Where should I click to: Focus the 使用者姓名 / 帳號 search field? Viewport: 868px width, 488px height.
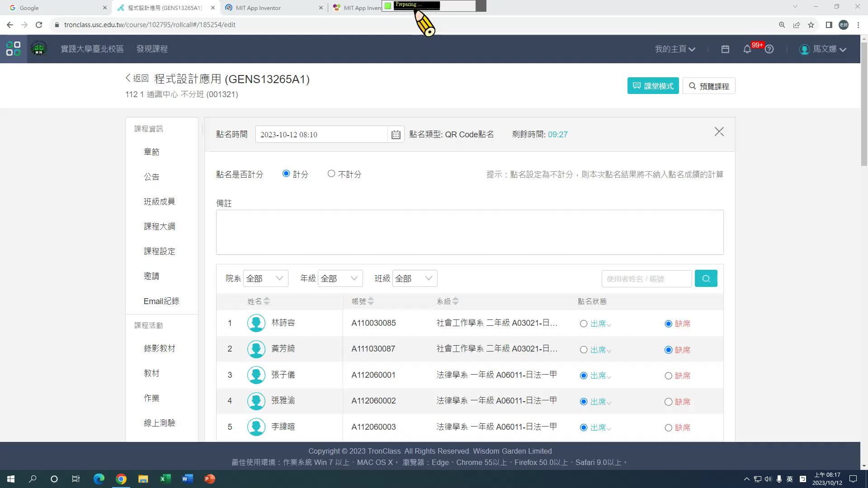[x=646, y=279]
